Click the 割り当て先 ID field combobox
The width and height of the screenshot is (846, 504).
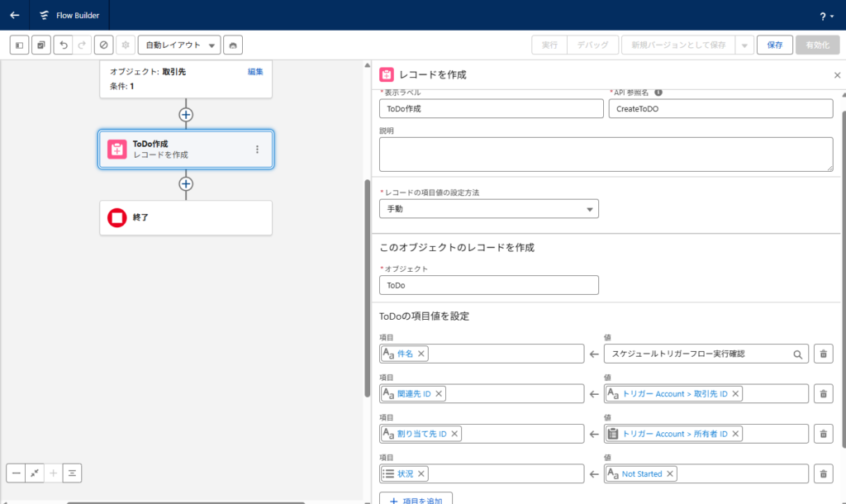[482, 434]
